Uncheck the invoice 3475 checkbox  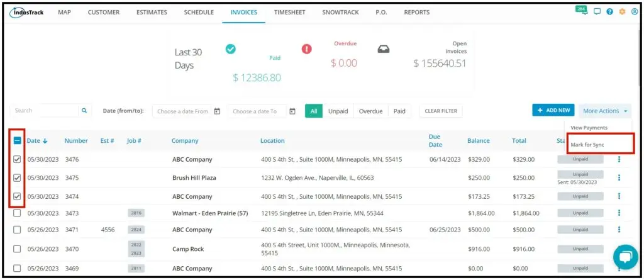pos(17,178)
